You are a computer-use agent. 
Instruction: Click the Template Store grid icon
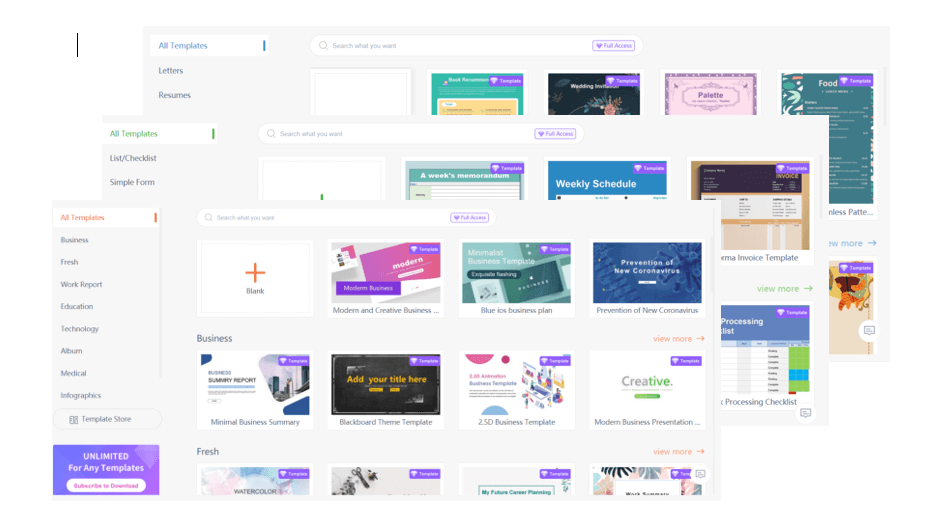74,420
